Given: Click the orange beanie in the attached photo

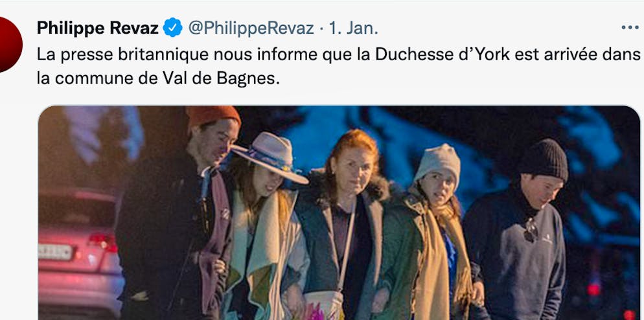Looking at the screenshot, I should point(214,116).
